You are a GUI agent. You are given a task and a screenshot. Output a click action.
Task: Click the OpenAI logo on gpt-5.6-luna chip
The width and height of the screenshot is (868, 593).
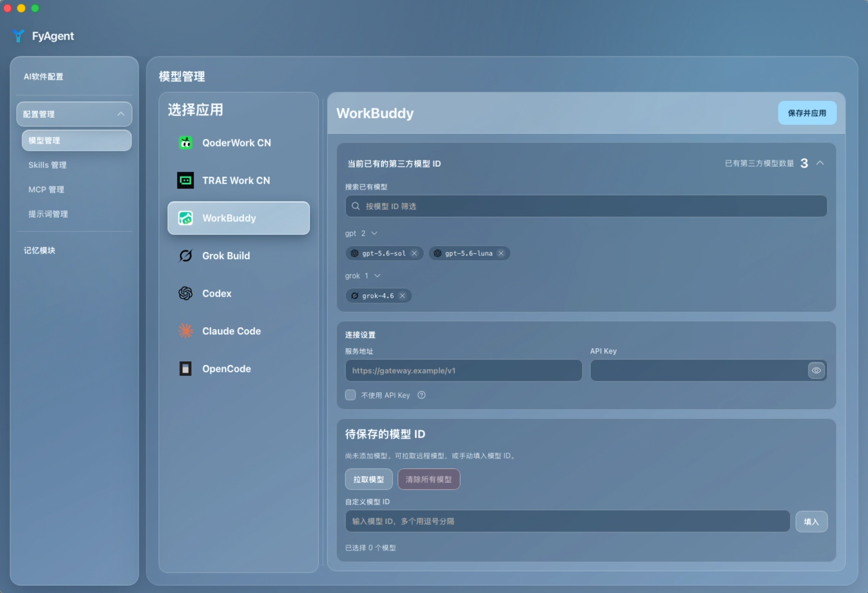[437, 253]
